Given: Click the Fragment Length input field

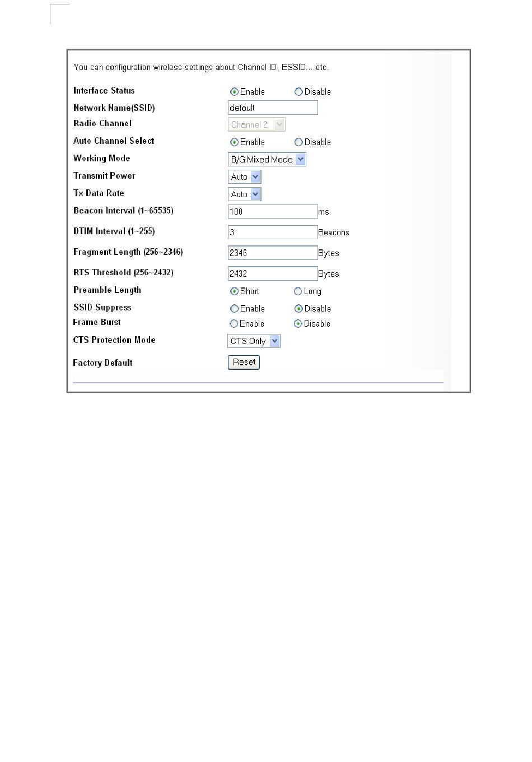Looking at the screenshot, I should point(273,253).
